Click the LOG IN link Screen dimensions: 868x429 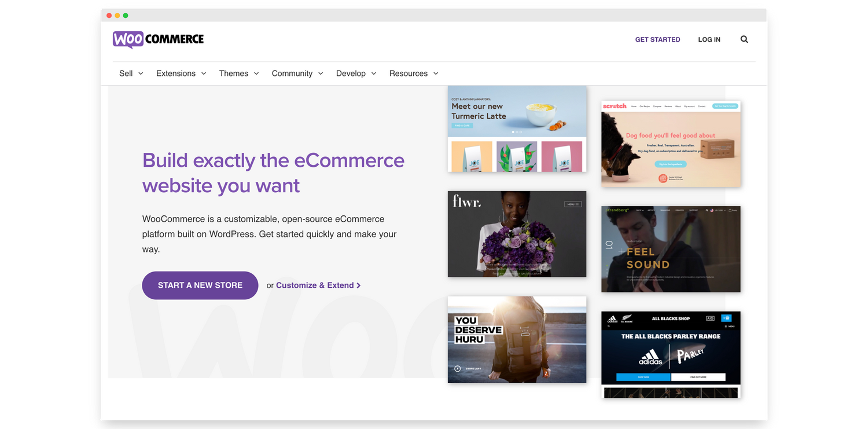coord(709,39)
